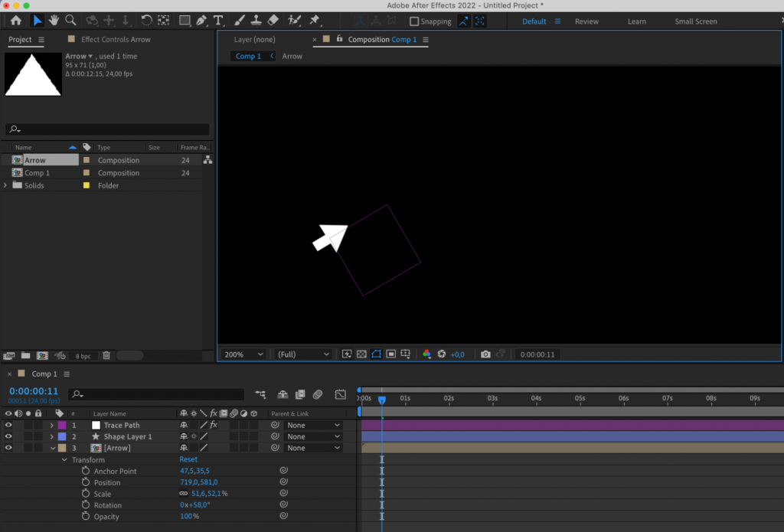Screen dimensions: 784x532
Task: Select the Clone Stamp tool
Action: point(254,21)
